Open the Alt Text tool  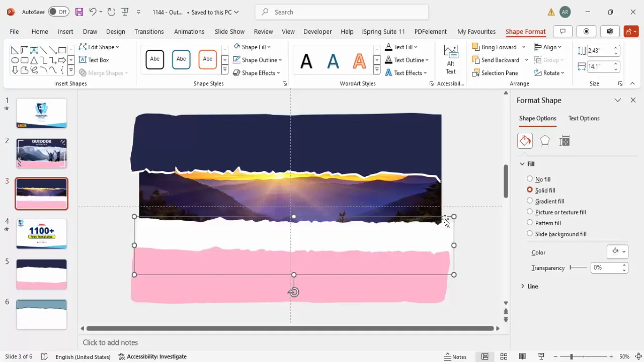pyautogui.click(x=451, y=59)
